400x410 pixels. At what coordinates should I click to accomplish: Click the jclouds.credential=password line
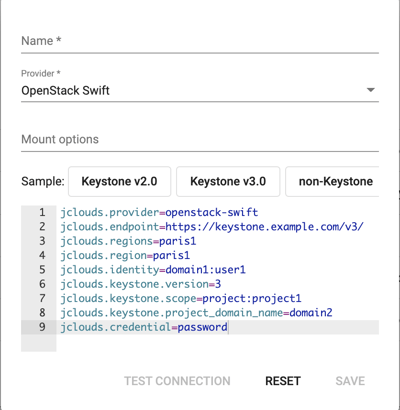click(144, 327)
